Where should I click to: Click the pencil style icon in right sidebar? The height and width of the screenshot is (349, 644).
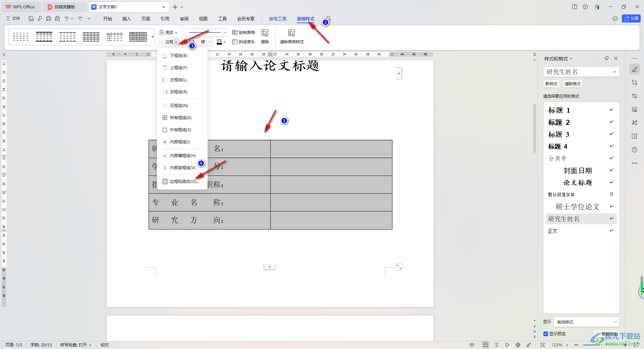[635, 69]
